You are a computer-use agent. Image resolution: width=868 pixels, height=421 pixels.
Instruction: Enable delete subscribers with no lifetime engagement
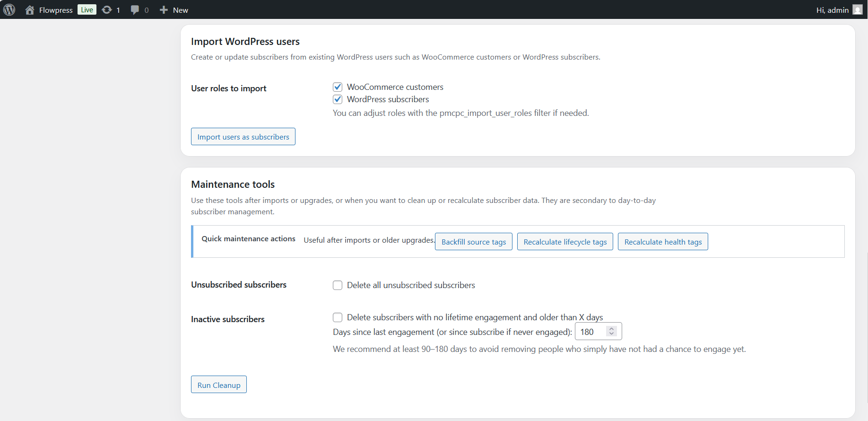coord(338,317)
